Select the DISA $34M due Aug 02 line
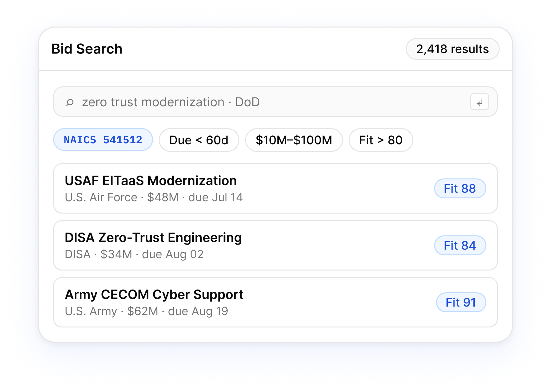 (x=134, y=254)
